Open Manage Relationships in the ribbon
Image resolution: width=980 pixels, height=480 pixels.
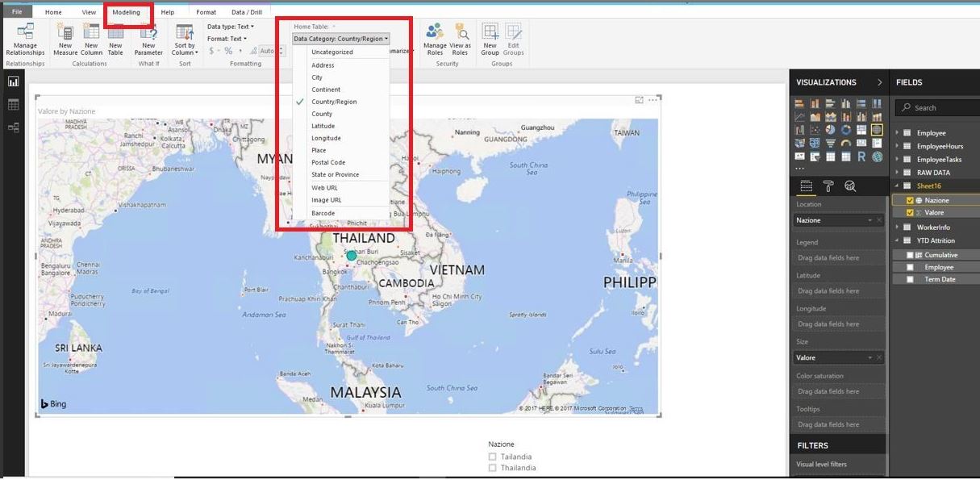pos(26,39)
